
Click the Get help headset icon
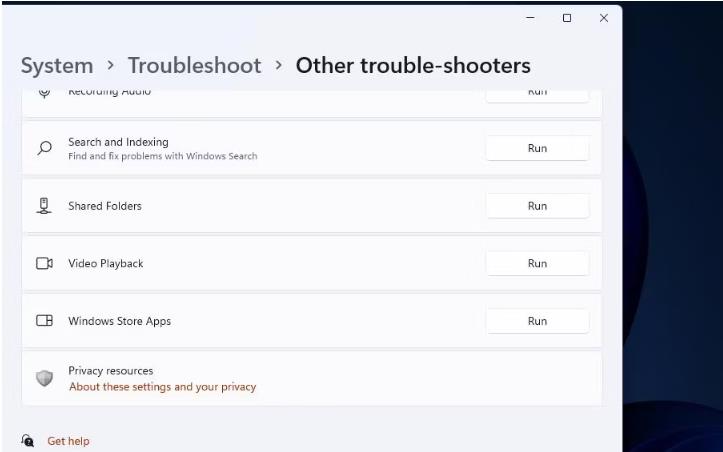tap(28, 440)
